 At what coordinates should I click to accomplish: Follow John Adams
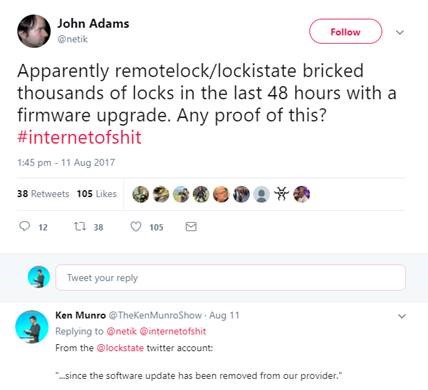coord(346,32)
